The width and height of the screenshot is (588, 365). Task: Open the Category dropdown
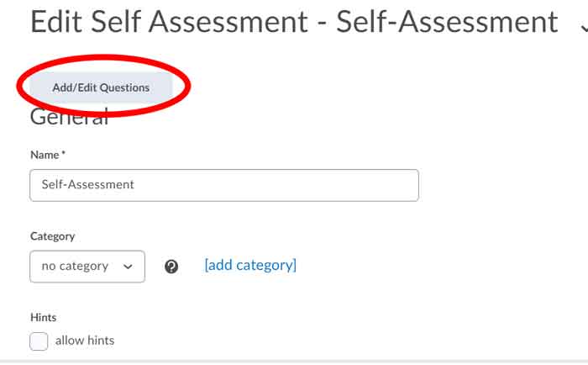coord(87,267)
